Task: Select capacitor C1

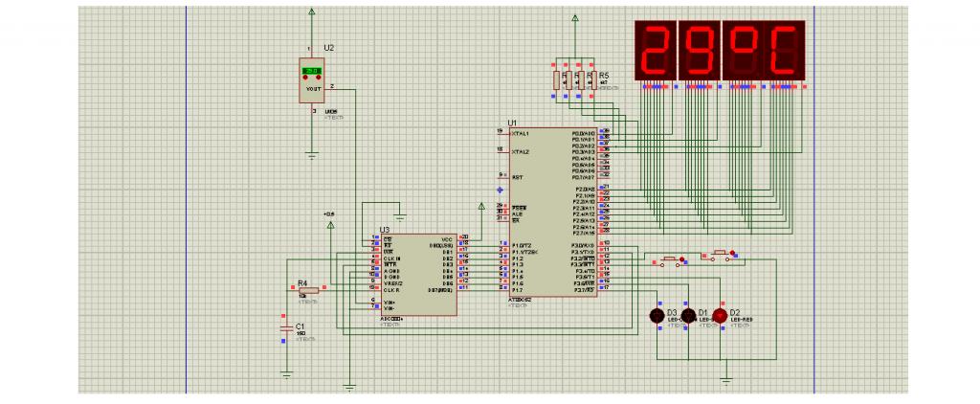Action: pos(287,327)
